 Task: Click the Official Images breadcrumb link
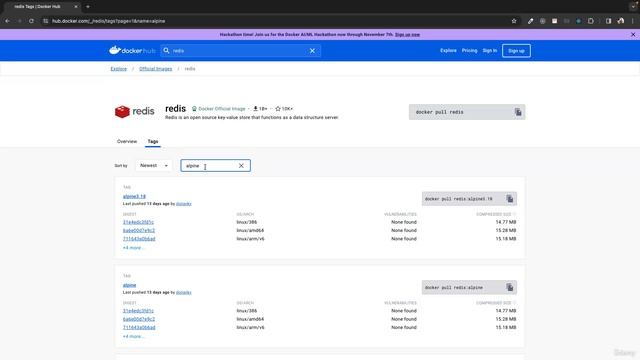(156, 69)
